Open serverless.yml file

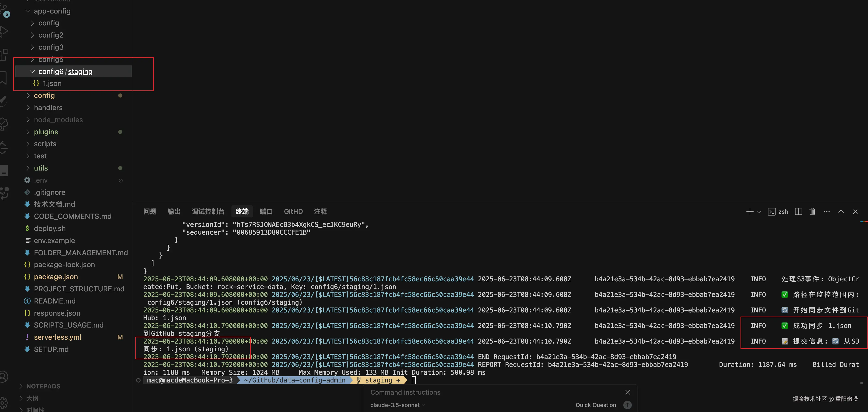pos(57,337)
